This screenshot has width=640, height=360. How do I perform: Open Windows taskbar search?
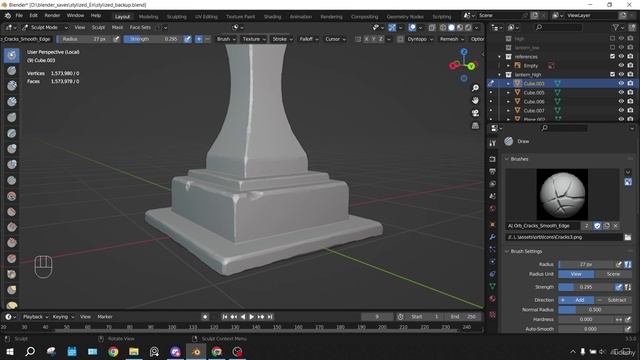pos(30,352)
